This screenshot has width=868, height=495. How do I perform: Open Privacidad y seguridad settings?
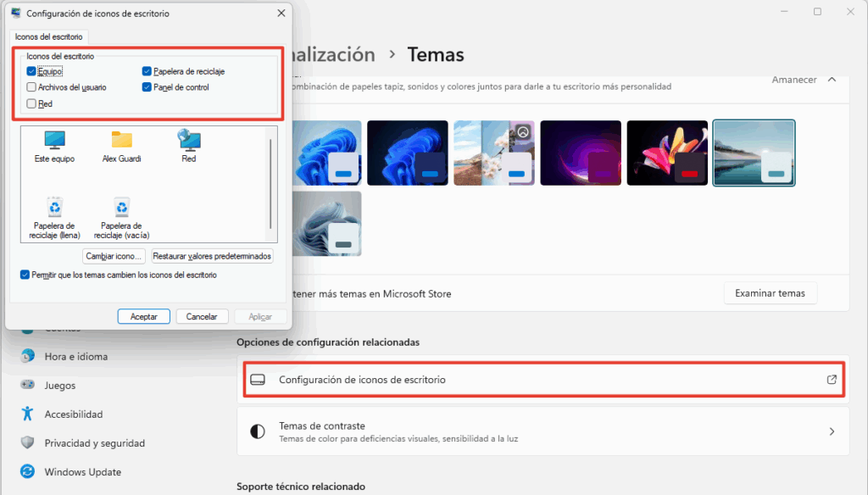click(94, 443)
